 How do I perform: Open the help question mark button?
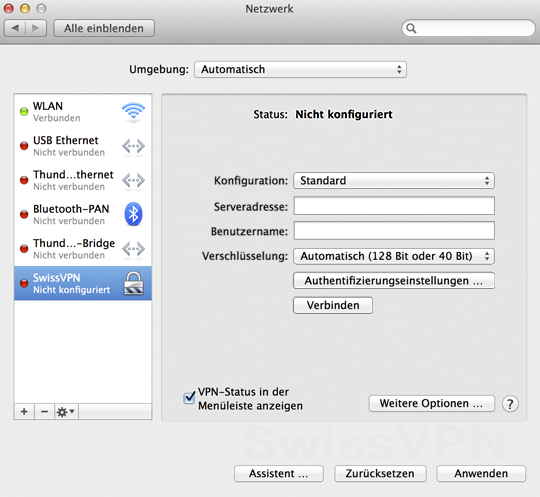(x=510, y=404)
